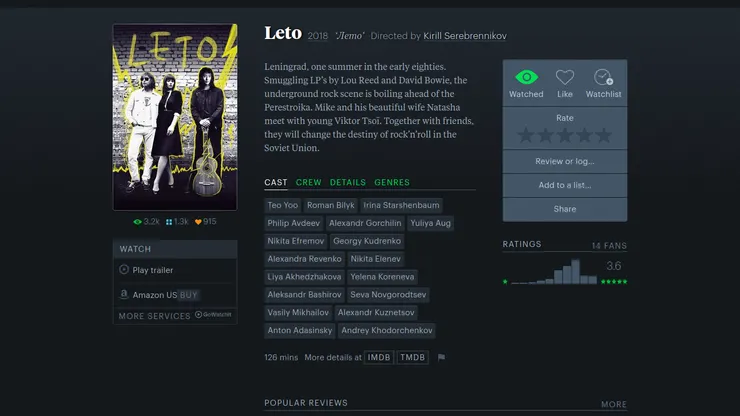Viewport: 740px width, 416px height.
Task: Click the Amazon US service icon
Action: click(x=124, y=295)
